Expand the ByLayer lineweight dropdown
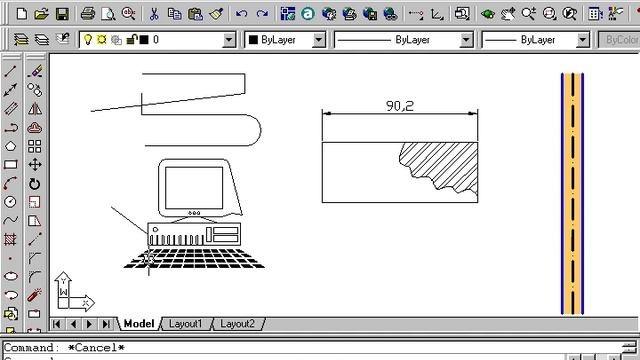This screenshot has width=640, height=360. [x=583, y=40]
